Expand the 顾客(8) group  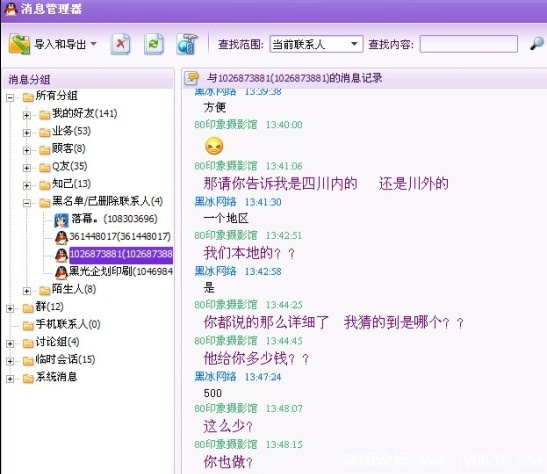(27, 150)
